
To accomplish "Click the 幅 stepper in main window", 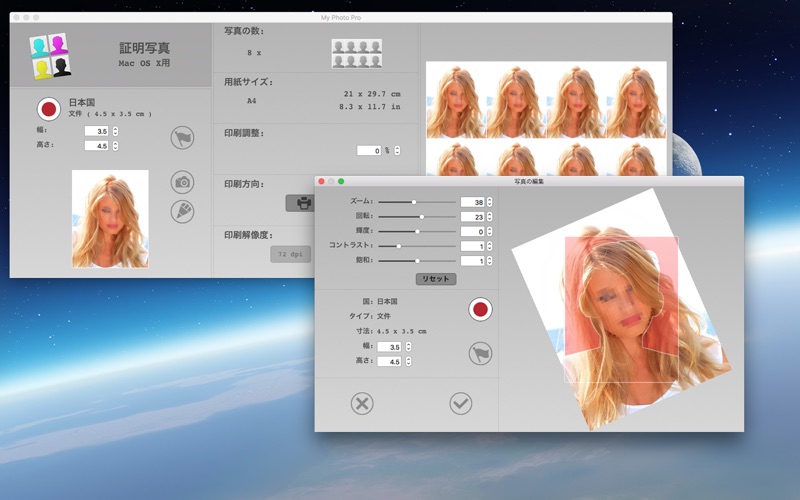I will (x=115, y=131).
